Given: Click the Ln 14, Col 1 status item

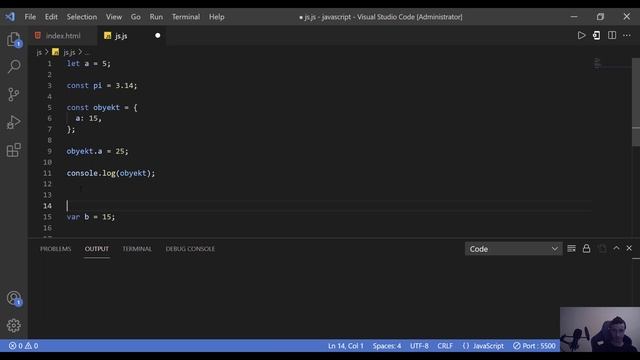Looking at the screenshot, I should 346,346.
